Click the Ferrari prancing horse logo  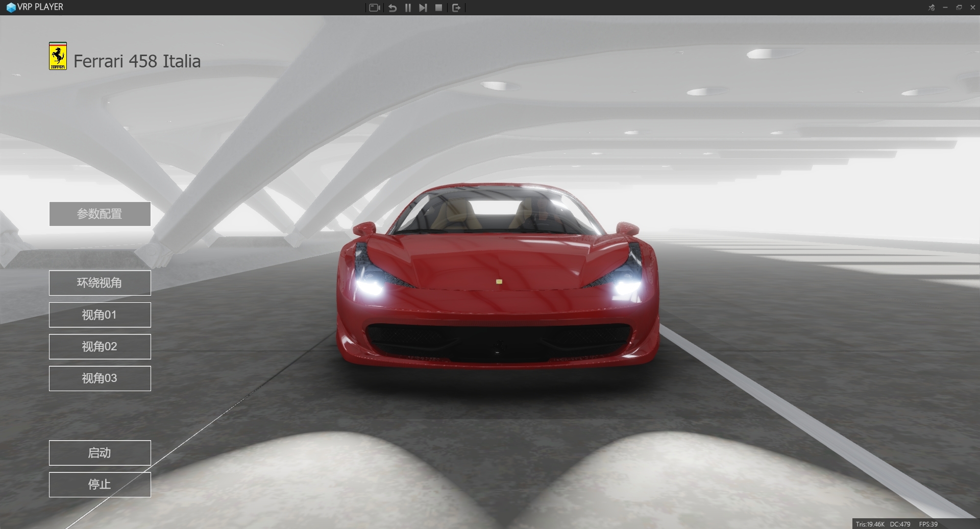pyautogui.click(x=58, y=56)
